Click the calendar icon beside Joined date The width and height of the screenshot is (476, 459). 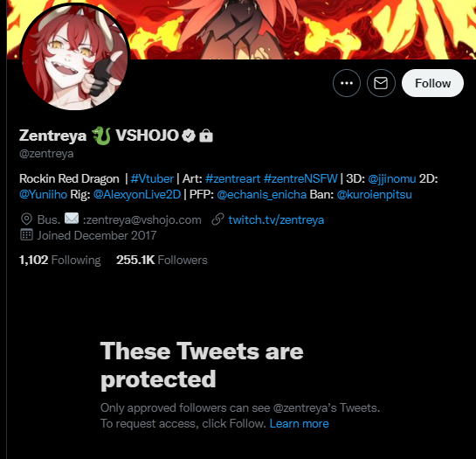point(26,235)
